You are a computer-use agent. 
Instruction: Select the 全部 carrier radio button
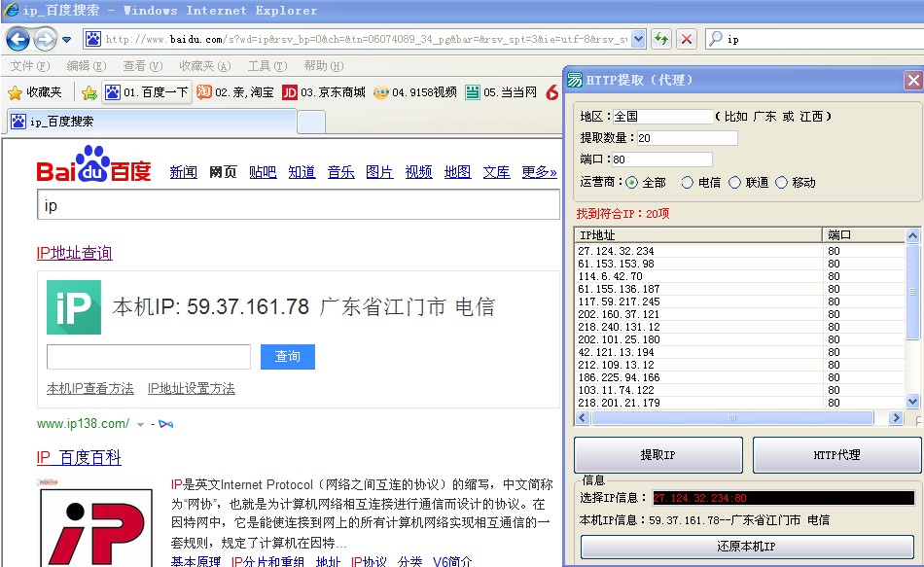631,183
